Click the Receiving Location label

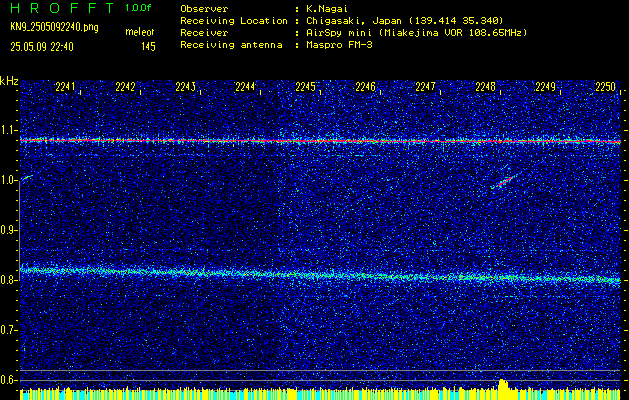click(234, 21)
